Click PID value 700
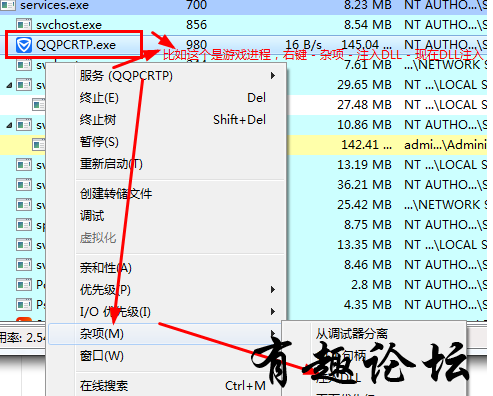The image size is (493, 396). point(197,5)
